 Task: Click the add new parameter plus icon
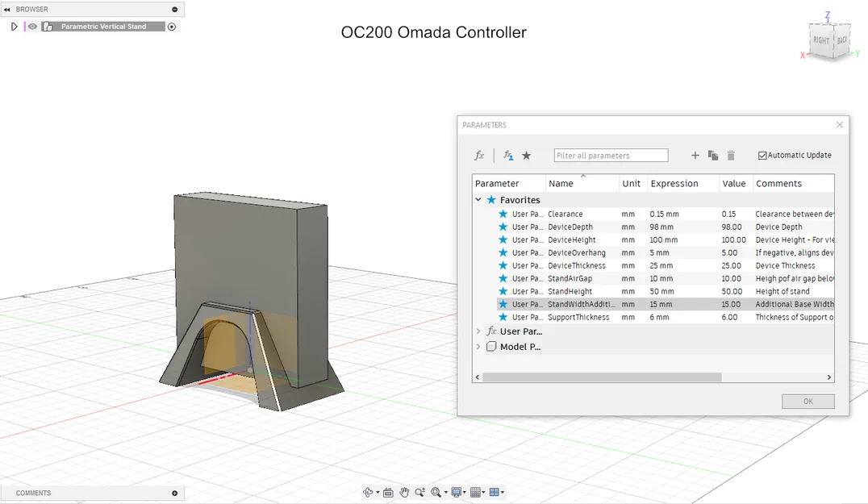(x=695, y=155)
